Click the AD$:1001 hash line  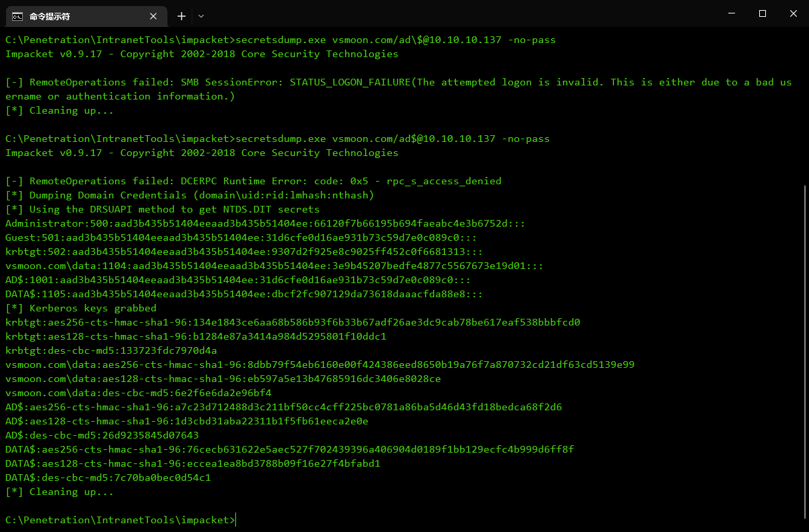click(238, 280)
